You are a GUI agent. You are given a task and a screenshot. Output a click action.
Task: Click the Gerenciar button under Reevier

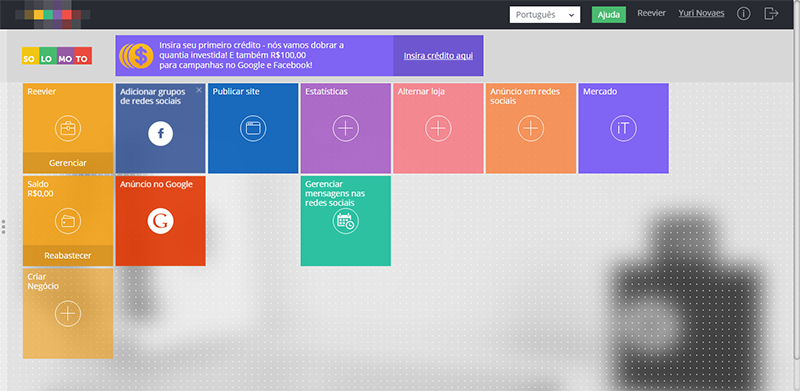(x=68, y=163)
